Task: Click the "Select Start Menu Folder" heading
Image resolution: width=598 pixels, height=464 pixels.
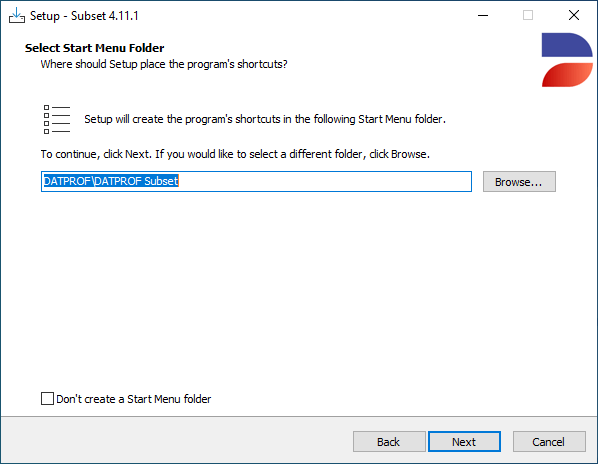Action: (95, 48)
